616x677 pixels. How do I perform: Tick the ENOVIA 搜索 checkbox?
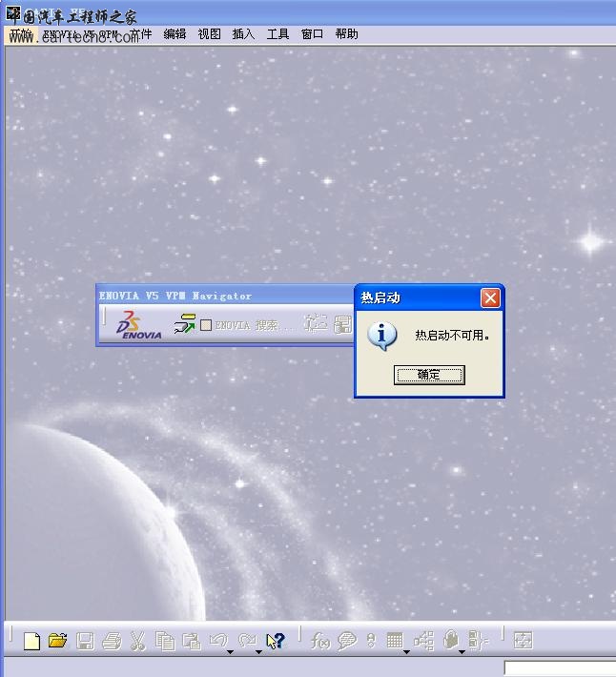206,325
